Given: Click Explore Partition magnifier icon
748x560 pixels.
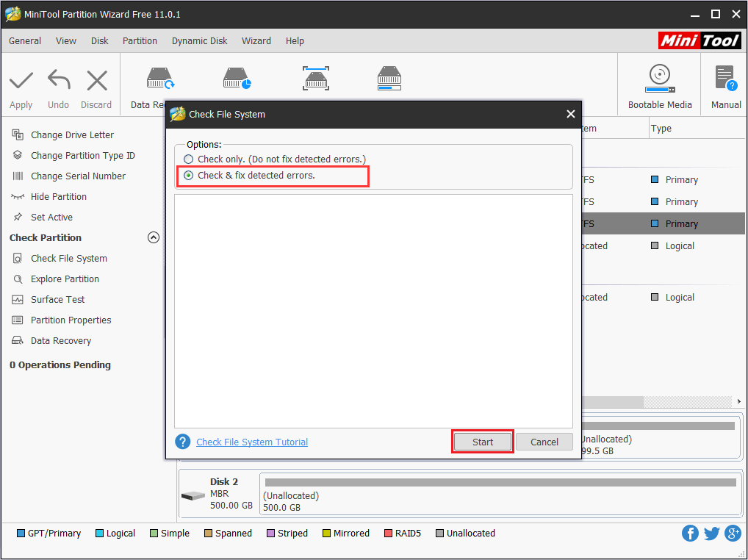Looking at the screenshot, I should [x=18, y=279].
